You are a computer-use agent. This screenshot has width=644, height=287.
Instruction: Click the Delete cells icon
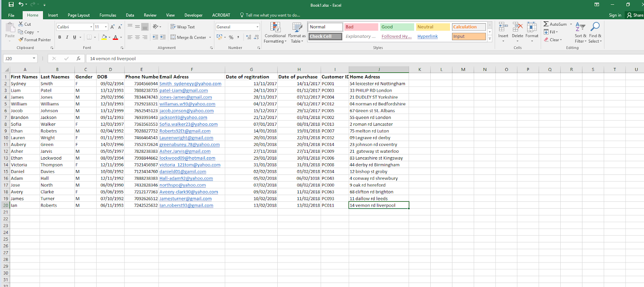pos(518,27)
